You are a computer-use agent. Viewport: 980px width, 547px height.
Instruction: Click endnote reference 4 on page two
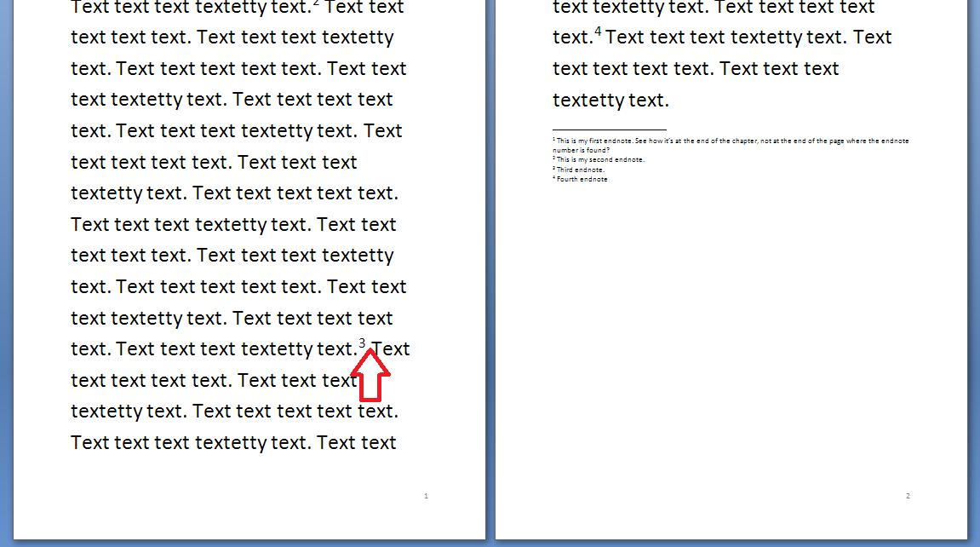coord(598,33)
